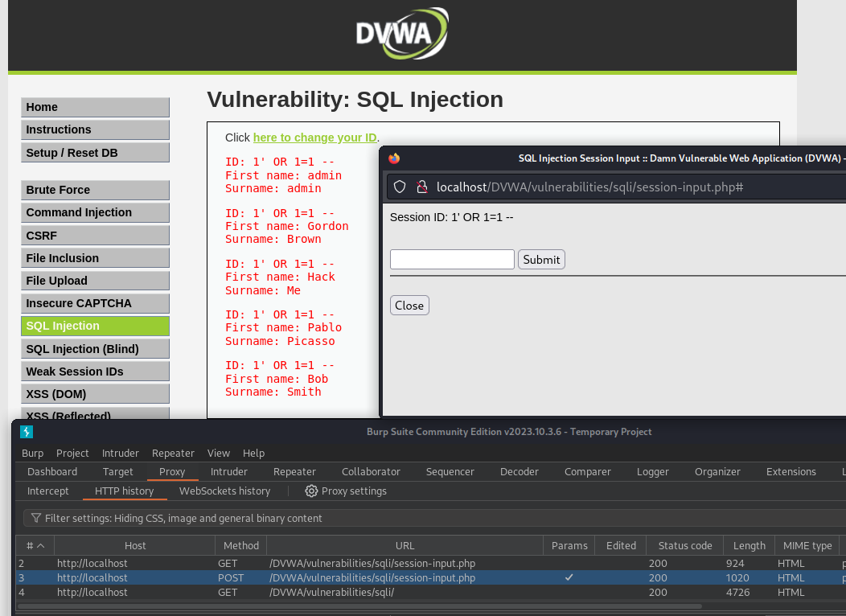Click the Params checkmark in row 3
Viewport: 846px width, 616px height.
[x=569, y=577]
